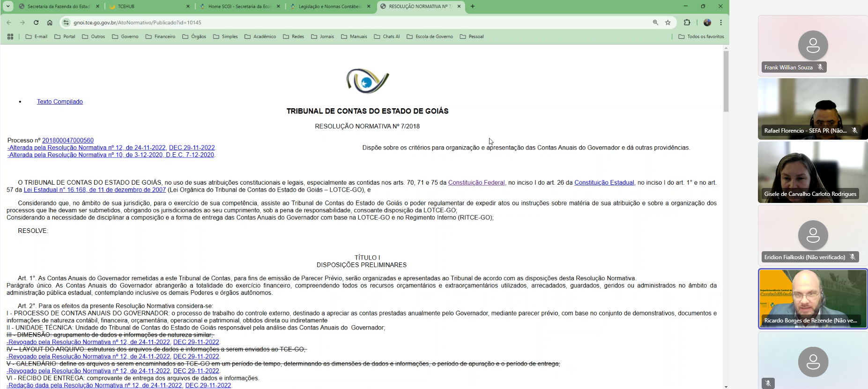The image size is (868, 389).
Task: Open Alterada pela Resolução Normativa nº 12 link
Action: pos(87,148)
